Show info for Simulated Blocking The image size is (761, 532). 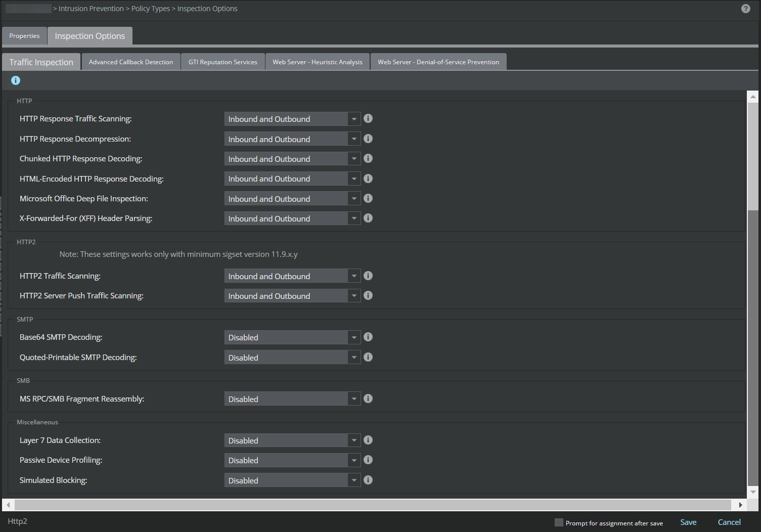(368, 480)
